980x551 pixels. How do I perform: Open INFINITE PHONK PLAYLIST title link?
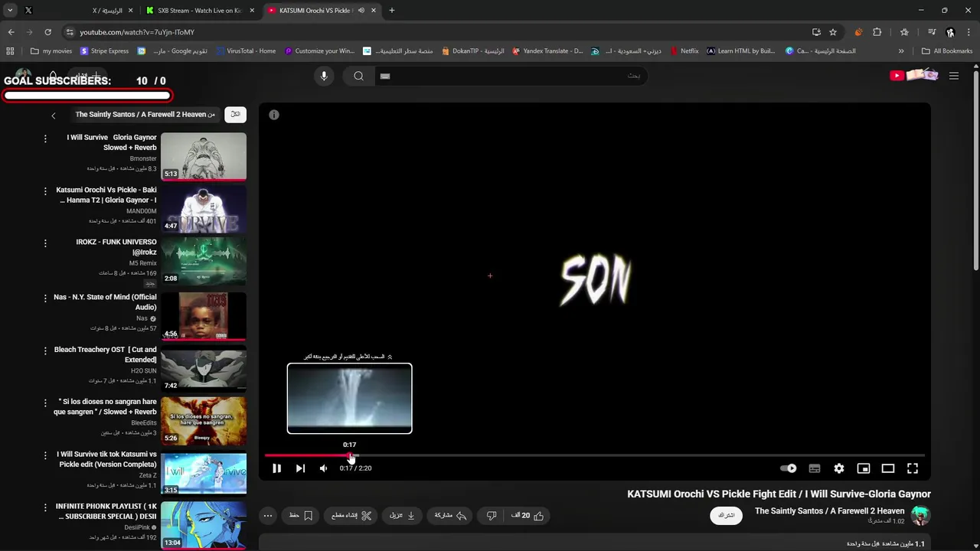(x=106, y=511)
